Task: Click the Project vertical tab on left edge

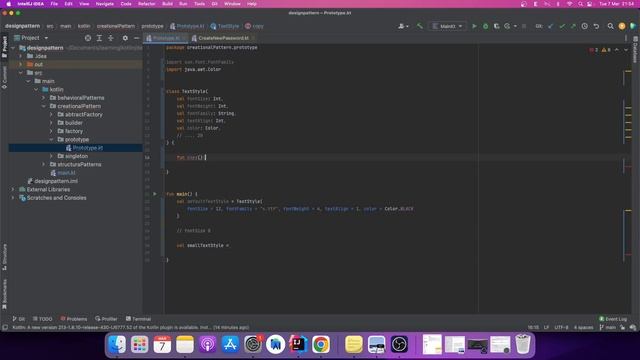Action: [4, 47]
